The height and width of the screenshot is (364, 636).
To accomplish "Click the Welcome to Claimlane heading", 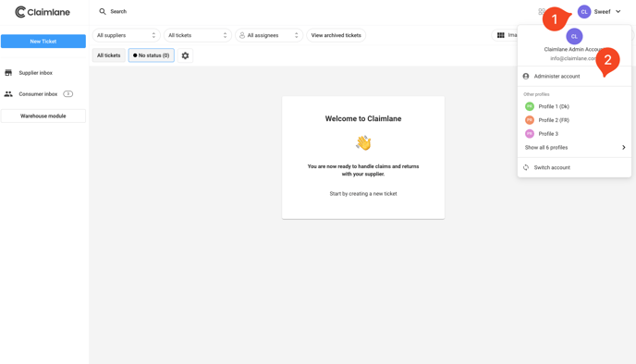I will point(363,119).
